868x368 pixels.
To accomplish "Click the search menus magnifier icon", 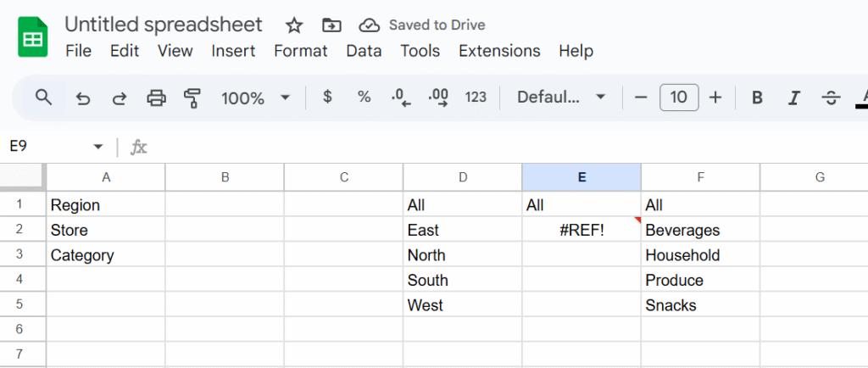I will pos(44,98).
